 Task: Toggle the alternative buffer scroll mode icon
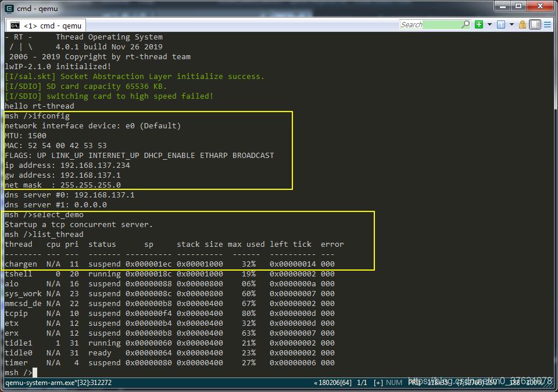click(535, 24)
